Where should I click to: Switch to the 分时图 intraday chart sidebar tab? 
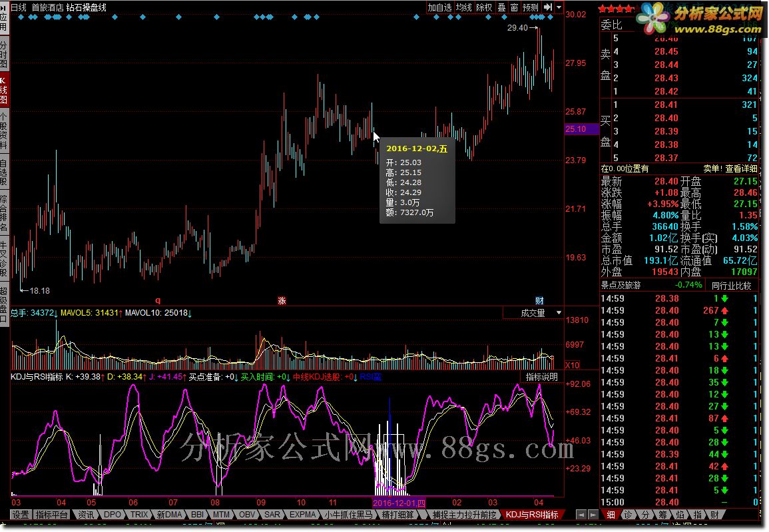coord(4,53)
